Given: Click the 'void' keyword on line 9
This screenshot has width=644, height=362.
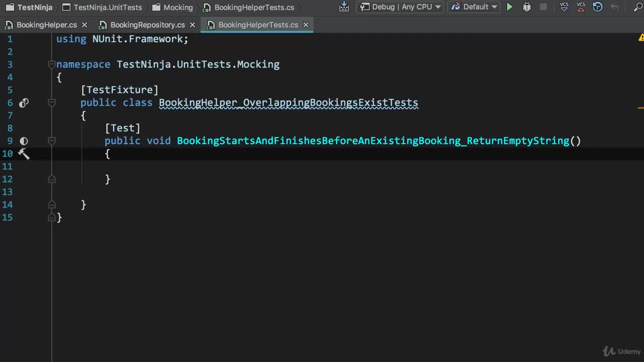Looking at the screenshot, I should pyautogui.click(x=158, y=141).
